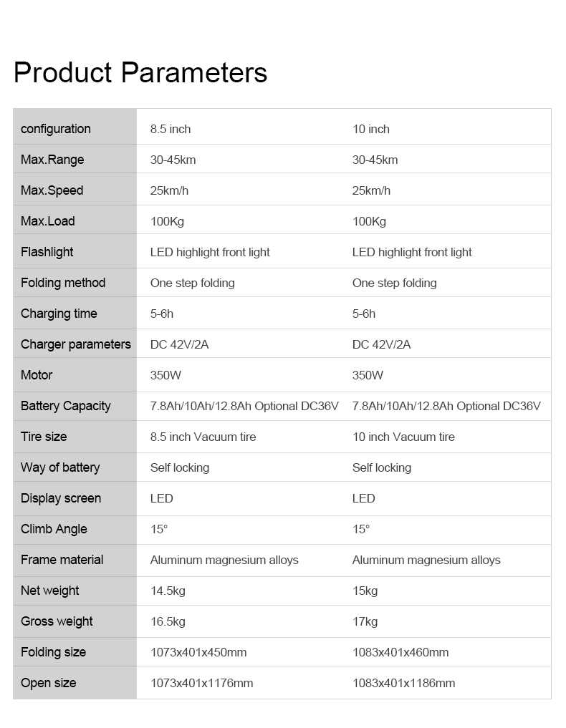Viewport: 566px width, 728px height.
Task: Click the Product Parameters heading
Action: tap(140, 73)
